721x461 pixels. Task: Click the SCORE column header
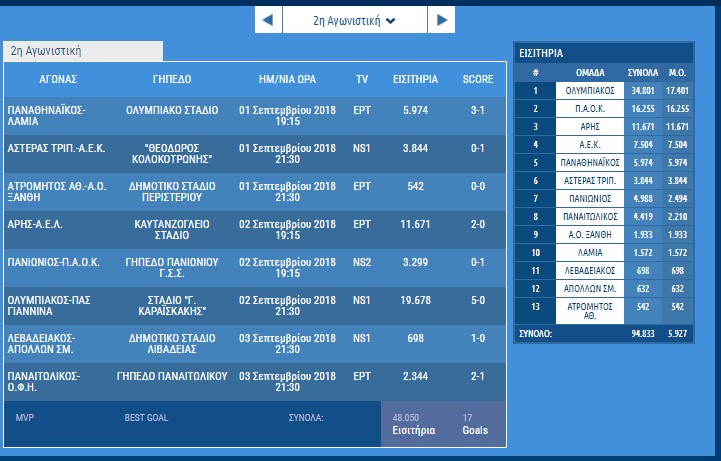click(x=477, y=79)
